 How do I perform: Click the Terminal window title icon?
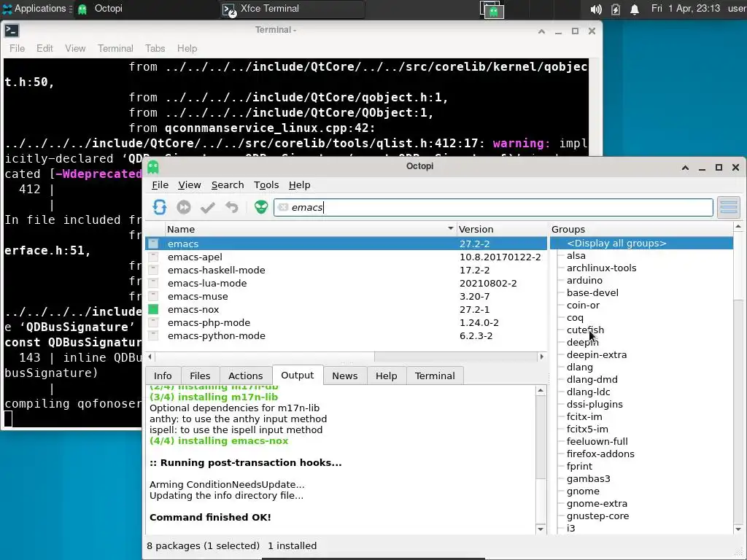(x=12, y=31)
